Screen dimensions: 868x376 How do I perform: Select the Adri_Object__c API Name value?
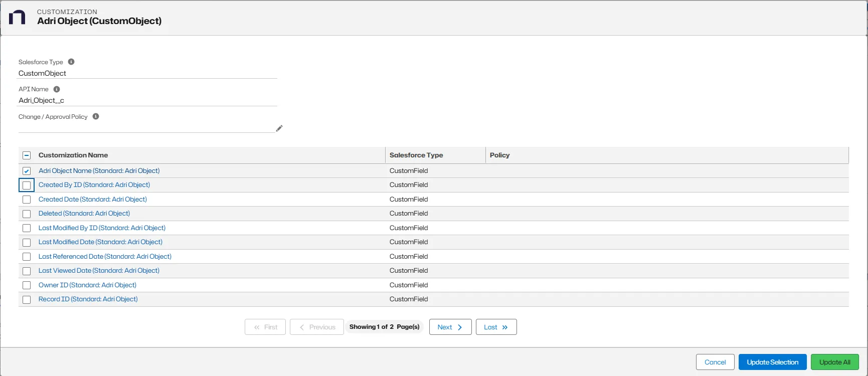(x=41, y=100)
